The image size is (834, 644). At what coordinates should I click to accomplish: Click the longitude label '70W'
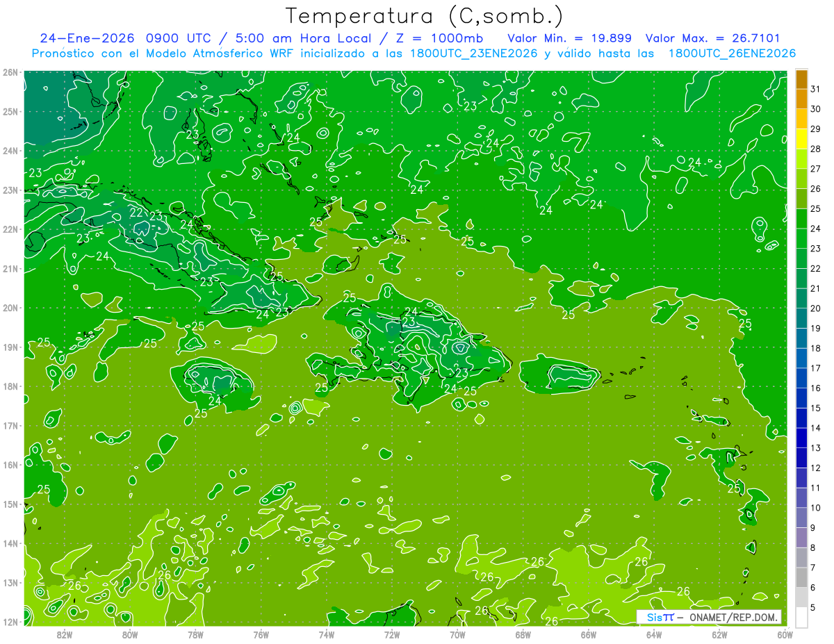click(457, 634)
